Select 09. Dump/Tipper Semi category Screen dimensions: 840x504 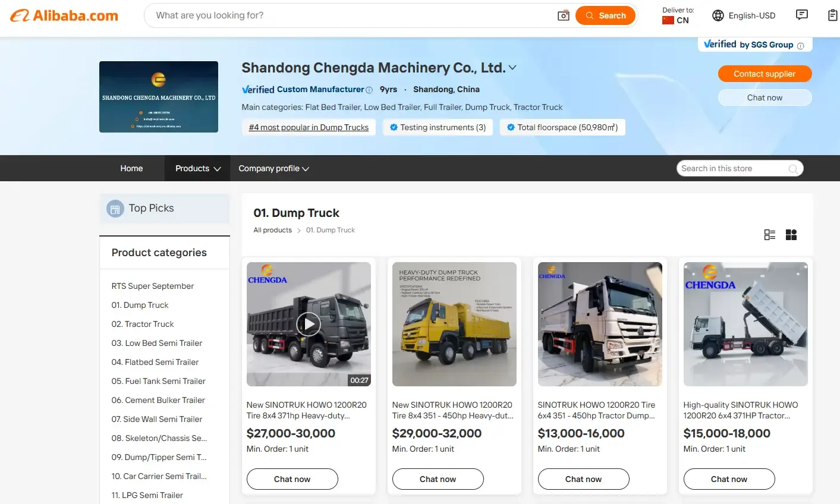(x=159, y=457)
